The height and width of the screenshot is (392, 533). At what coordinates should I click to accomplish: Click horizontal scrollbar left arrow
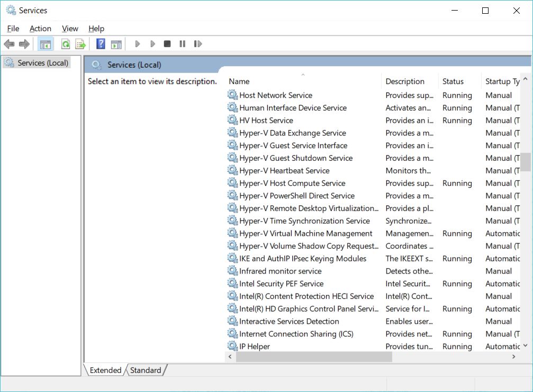[x=230, y=357]
